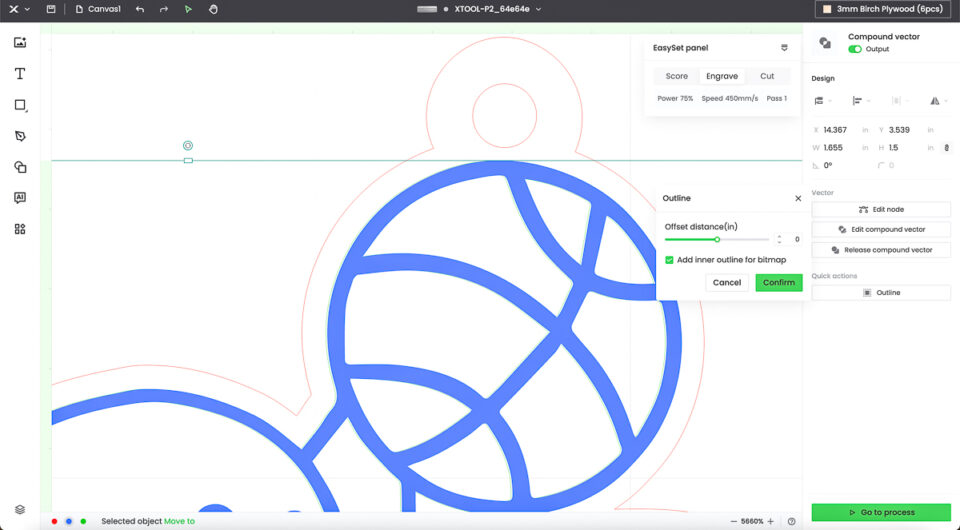Switch to the Score tab
Viewport: 960px width, 530px height.
pos(677,76)
